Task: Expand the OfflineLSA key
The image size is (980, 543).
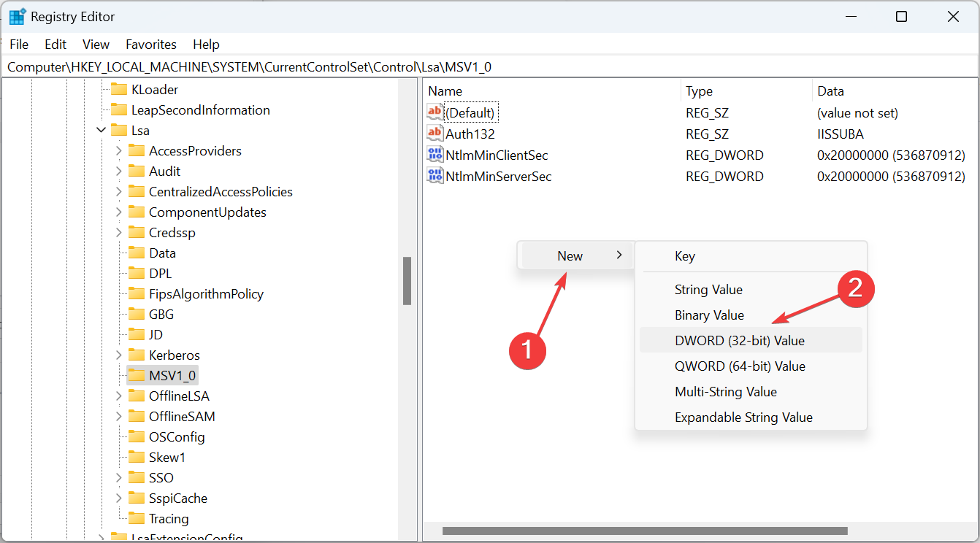Action: pos(118,396)
